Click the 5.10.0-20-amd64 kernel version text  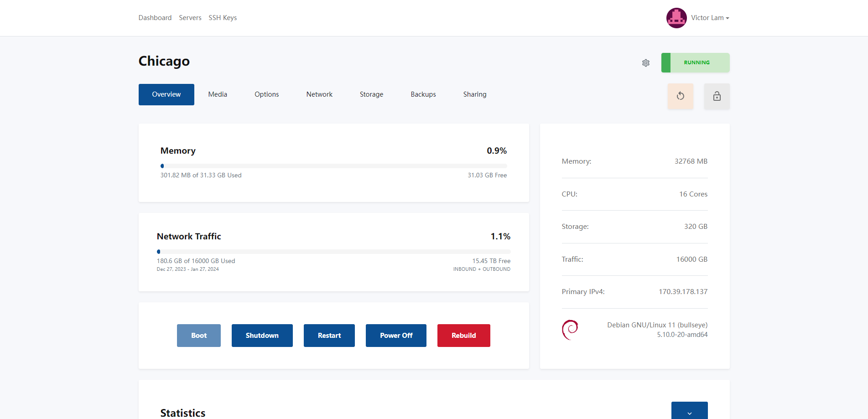click(x=682, y=335)
